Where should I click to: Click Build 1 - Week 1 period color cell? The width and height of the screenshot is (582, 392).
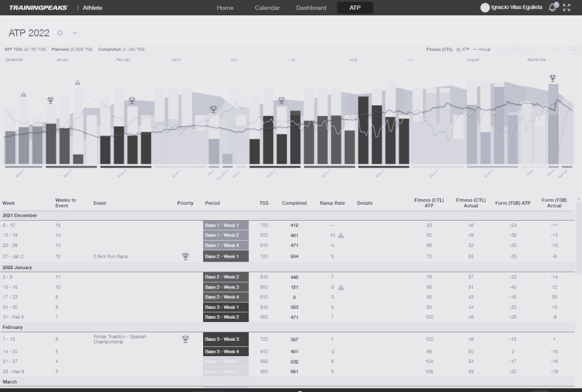tap(225, 361)
